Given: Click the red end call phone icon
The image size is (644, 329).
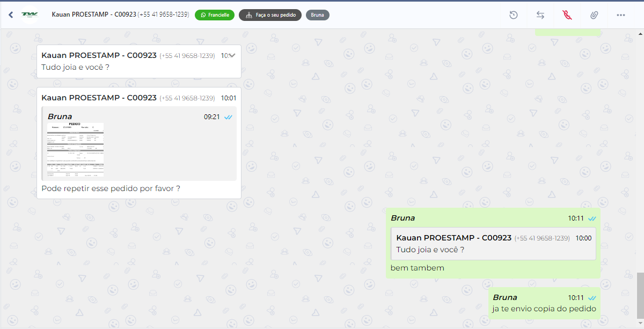Looking at the screenshot, I should (567, 15).
